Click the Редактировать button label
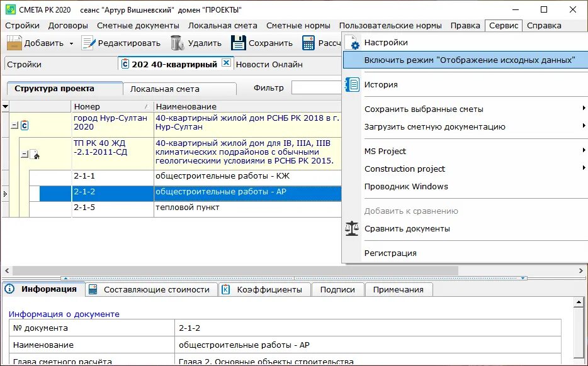 129,43
